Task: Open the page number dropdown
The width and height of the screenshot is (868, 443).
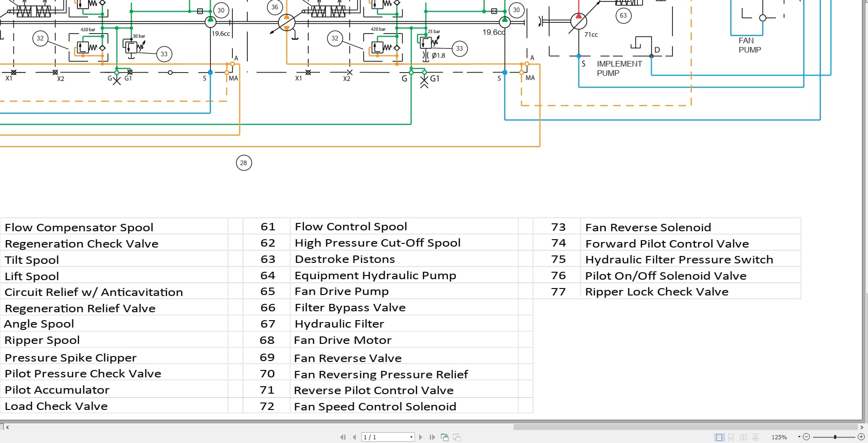Action: tap(411, 437)
